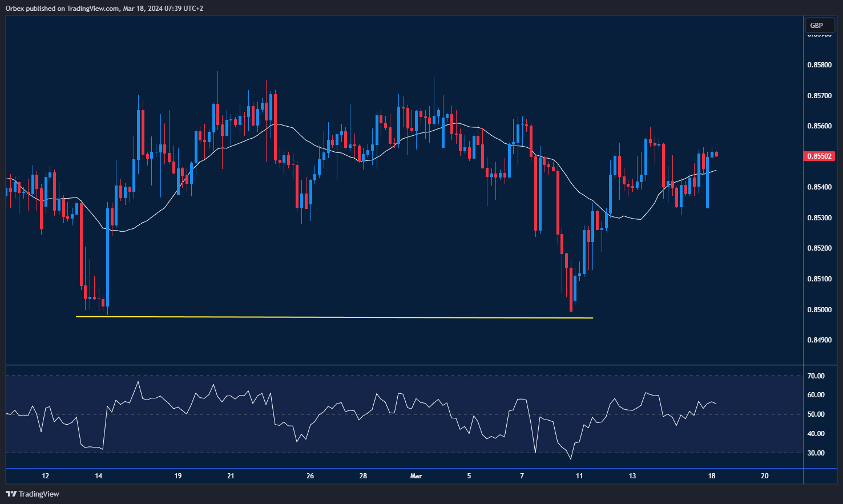Click the 0.85400 price axis label
843x504 pixels.
point(819,187)
